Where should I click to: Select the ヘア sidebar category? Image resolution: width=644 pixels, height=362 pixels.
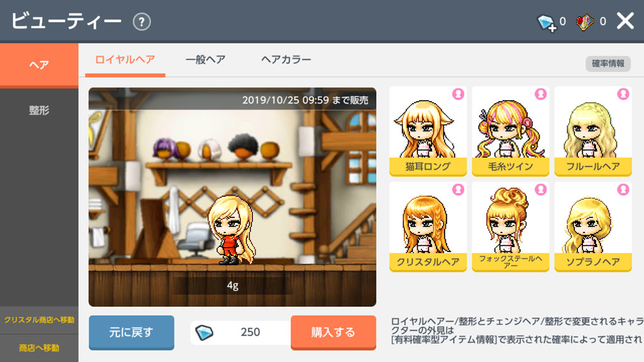click(39, 65)
